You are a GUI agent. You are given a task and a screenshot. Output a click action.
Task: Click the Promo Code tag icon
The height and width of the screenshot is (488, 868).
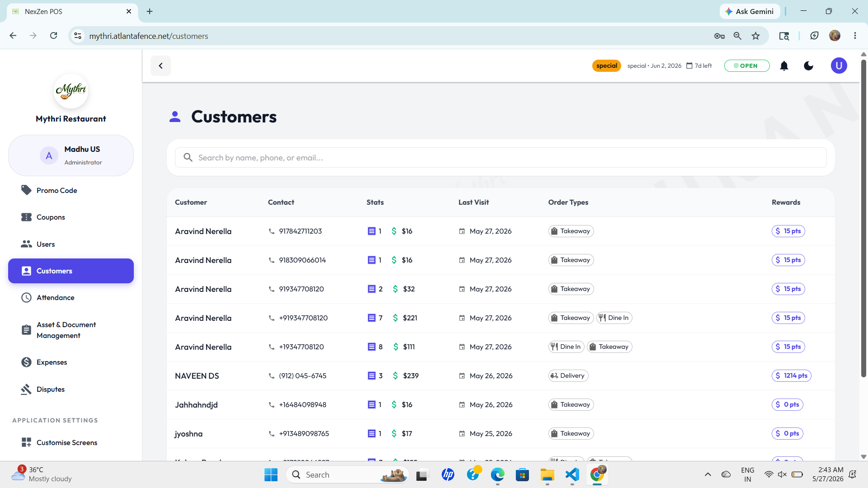click(x=26, y=190)
